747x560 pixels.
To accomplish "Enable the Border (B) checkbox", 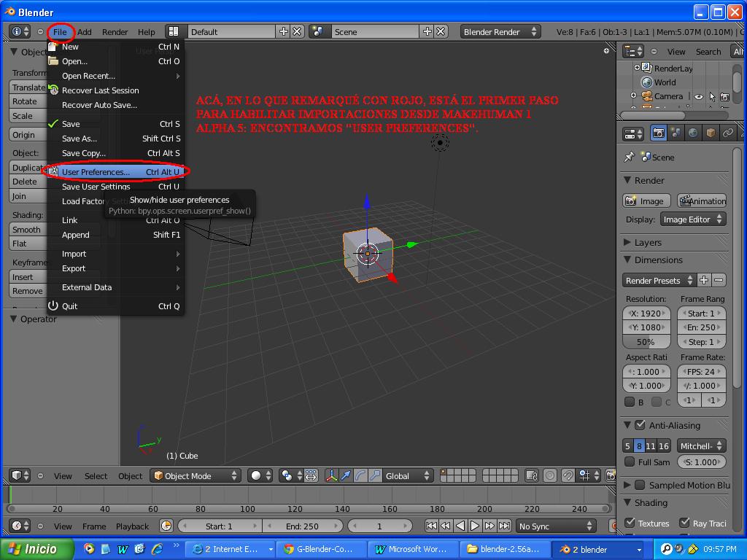I will pyautogui.click(x=630, y=402).
